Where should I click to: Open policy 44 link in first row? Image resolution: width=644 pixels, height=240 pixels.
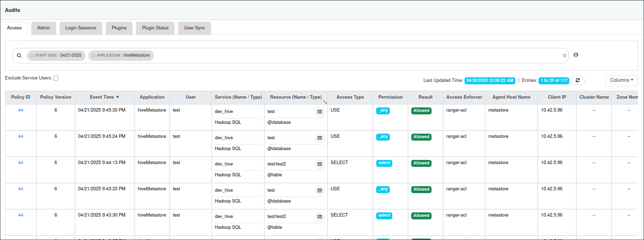tap(21, 110)
